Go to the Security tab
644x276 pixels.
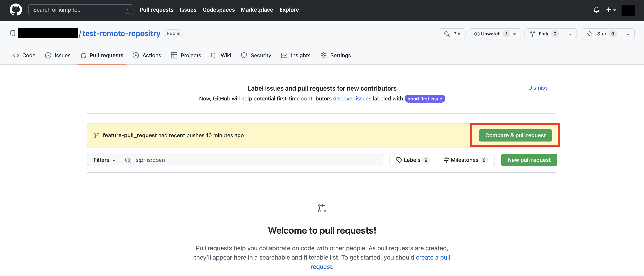coord(256,55)
